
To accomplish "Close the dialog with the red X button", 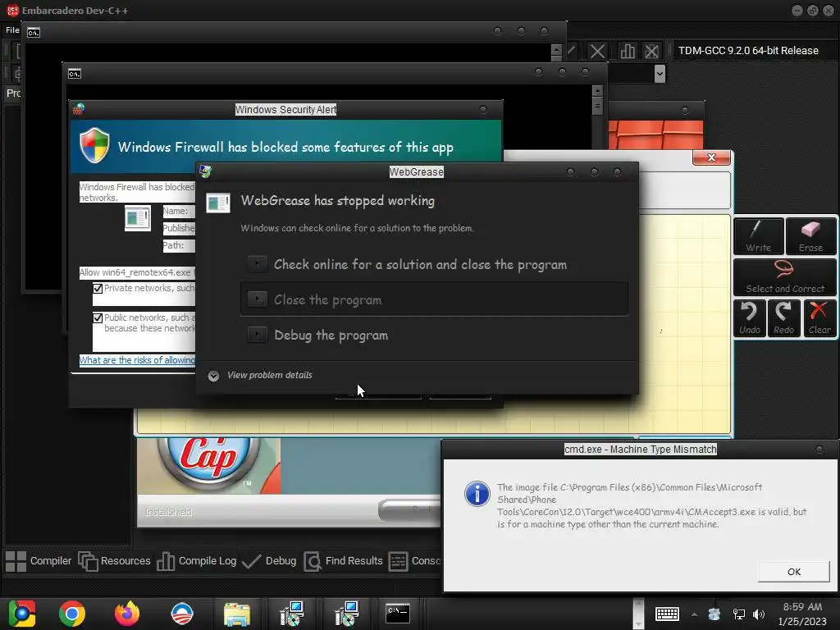I will click(711, 157).
